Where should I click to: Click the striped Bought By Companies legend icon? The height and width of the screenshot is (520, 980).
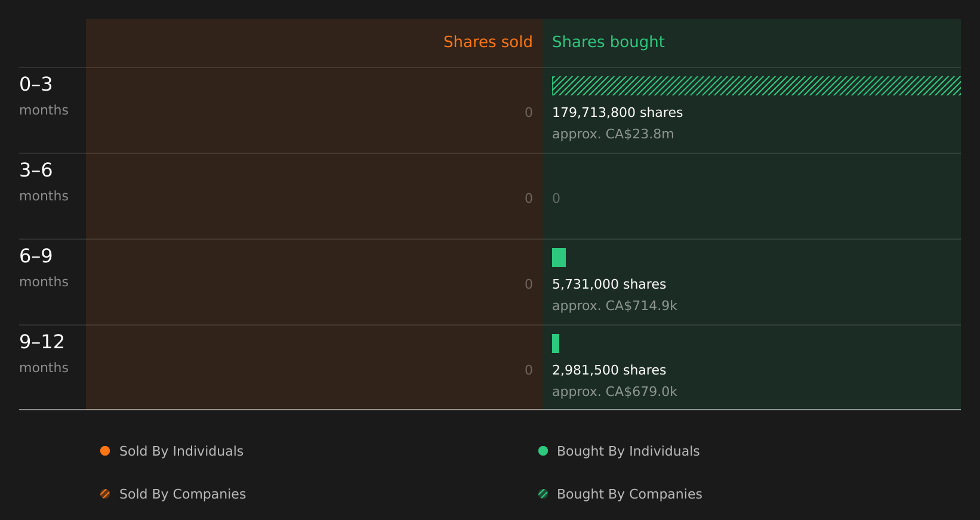[543, 494]
